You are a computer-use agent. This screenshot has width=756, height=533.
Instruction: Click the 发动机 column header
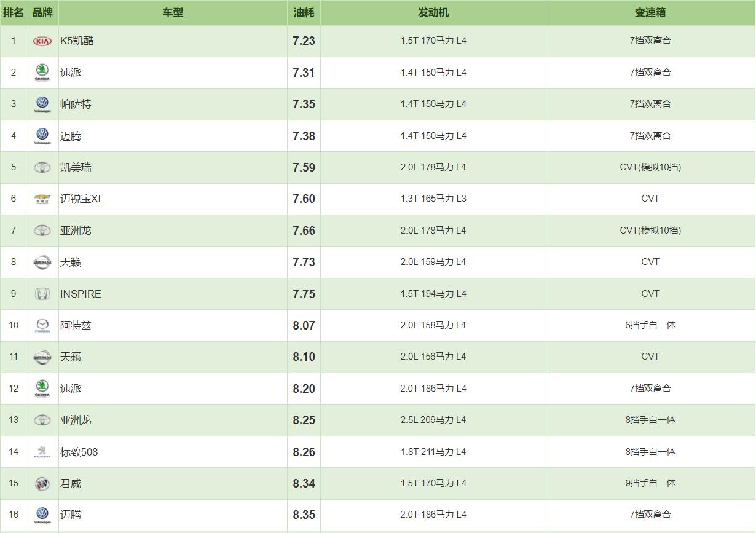point(433,12)
